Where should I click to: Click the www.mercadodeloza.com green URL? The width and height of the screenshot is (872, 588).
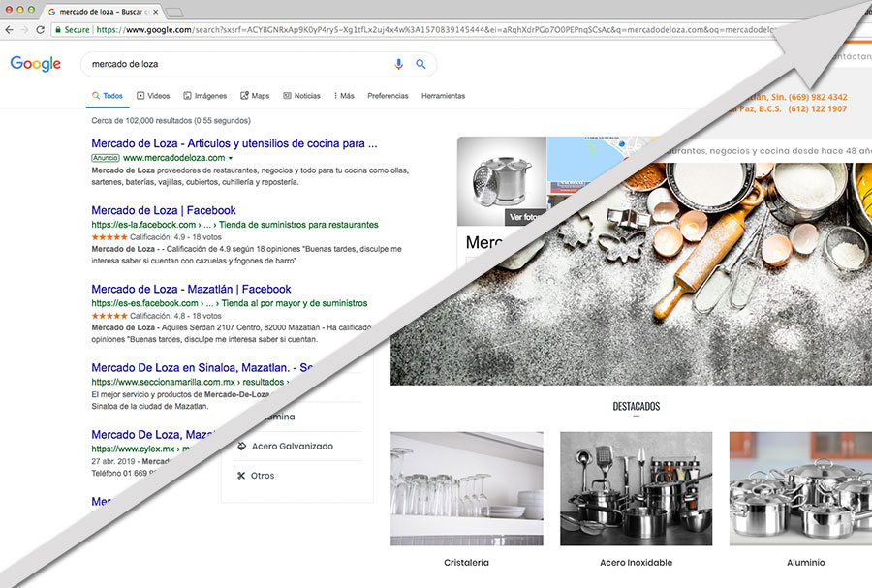coord(174,158)
